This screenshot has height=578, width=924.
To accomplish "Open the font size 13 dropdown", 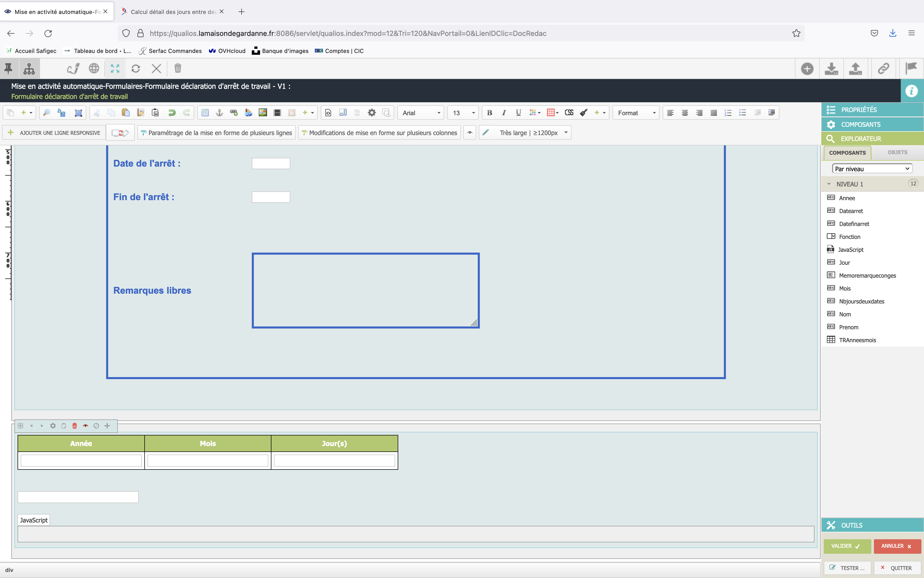I will [x=463, y=113].
